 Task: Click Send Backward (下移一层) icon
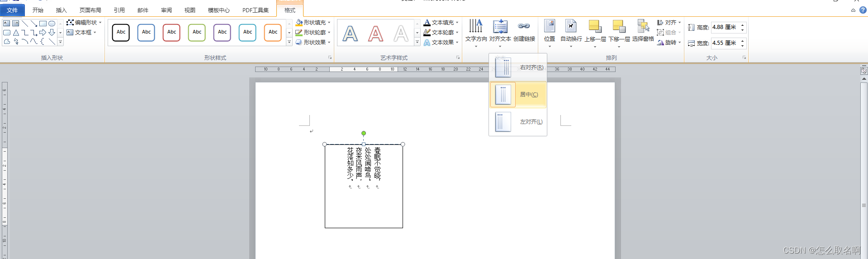tap(619, 27)
